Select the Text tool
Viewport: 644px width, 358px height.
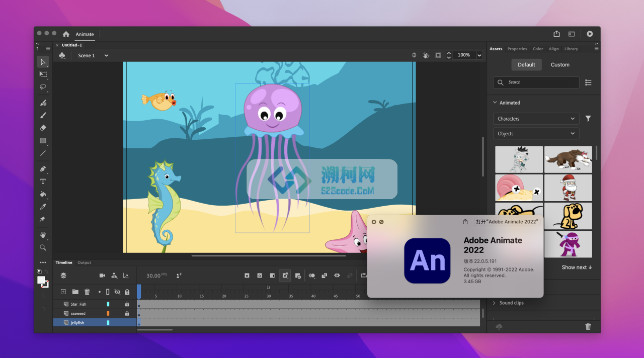click(x=43, y=182)
